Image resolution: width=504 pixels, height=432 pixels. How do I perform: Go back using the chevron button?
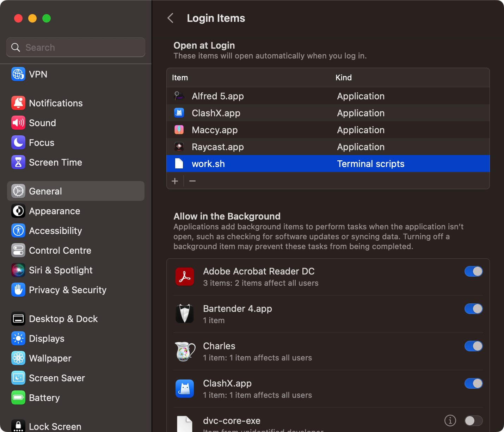171,18
